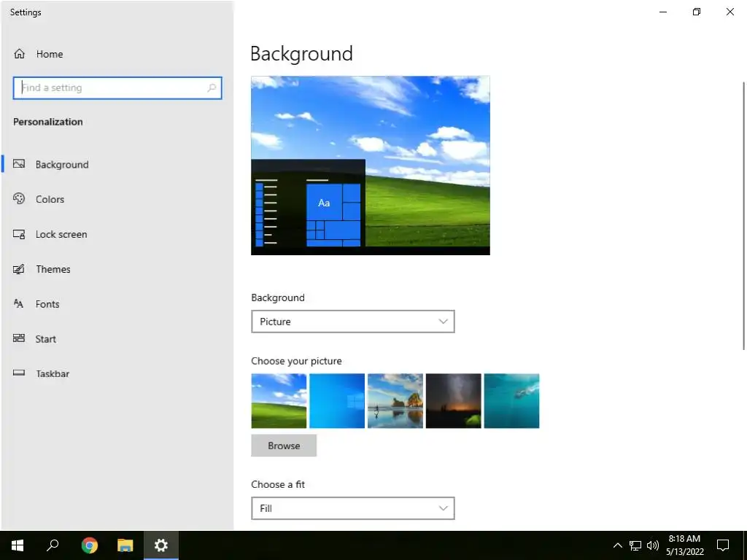Choose the beach rocks wallpaper thumbnail
The image size is (747, 560).
click(395, 401)
